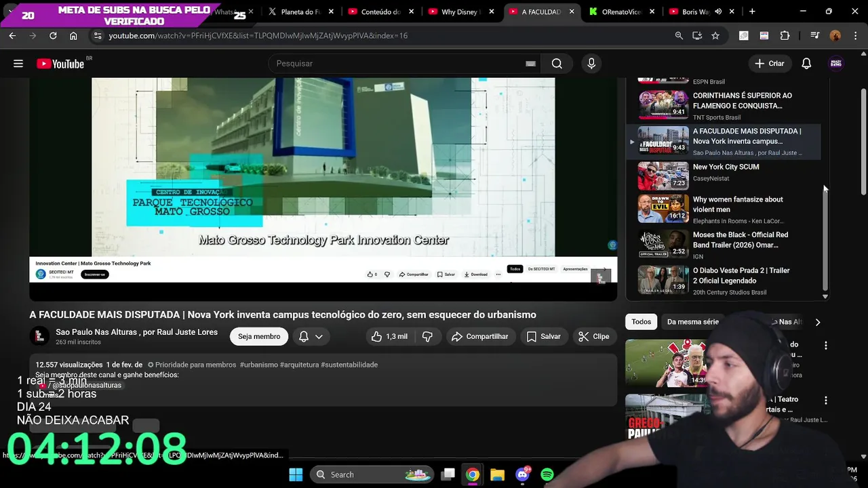Screen dimensions: 868x488
Task: Switch to the Planeta do Fu tab
Action: tap(294, 12)
